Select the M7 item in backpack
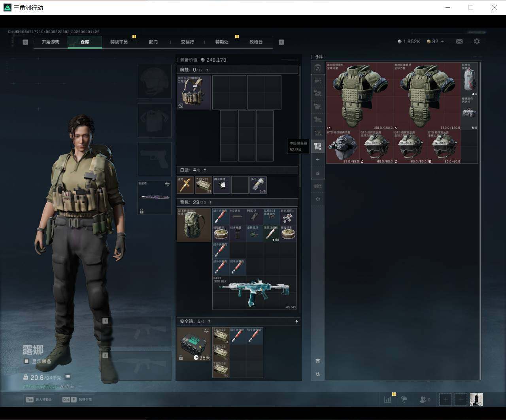This screenshot has height=420, width=506. click(x=238, y=217)
